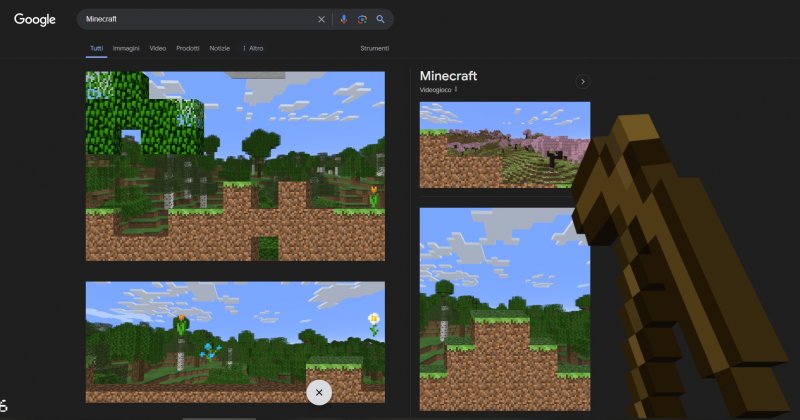This screenshot has height=420, width=800.
Task: Click the large forest game image with tulip
Action: click(235, 166)
